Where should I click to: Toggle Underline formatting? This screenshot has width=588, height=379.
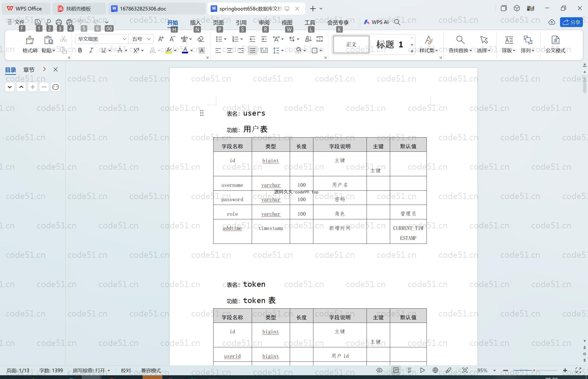tap(103, 50)
